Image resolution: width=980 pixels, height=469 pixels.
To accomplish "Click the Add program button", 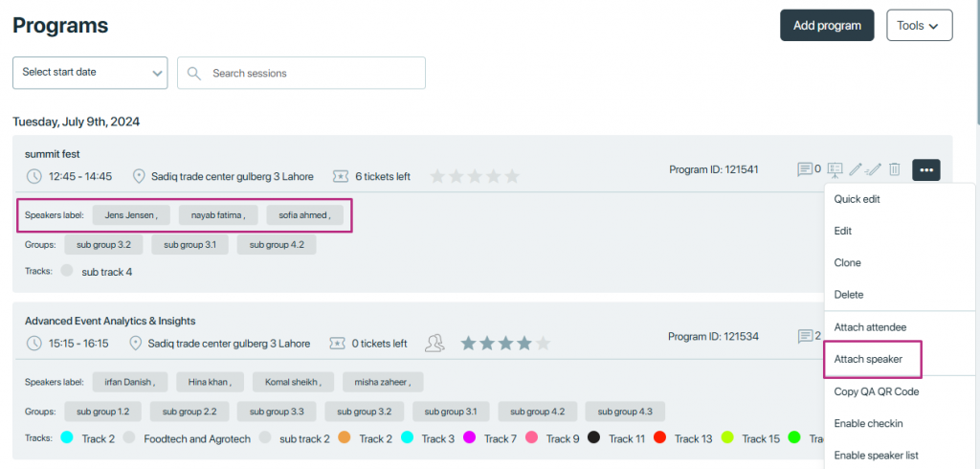I will point(827,26).
